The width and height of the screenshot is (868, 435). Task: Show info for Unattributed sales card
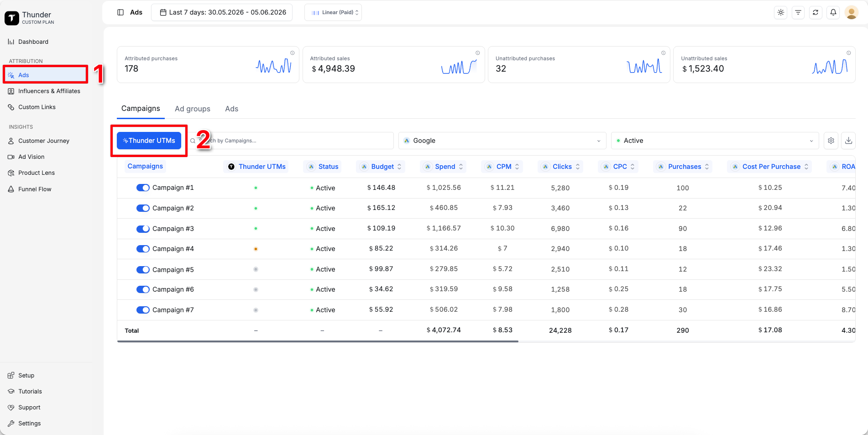click(849, 53)
